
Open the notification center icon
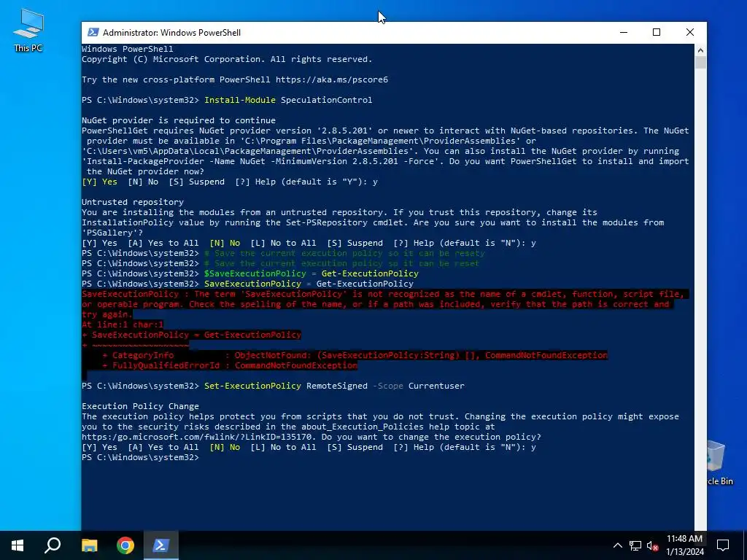coord(723,545)
